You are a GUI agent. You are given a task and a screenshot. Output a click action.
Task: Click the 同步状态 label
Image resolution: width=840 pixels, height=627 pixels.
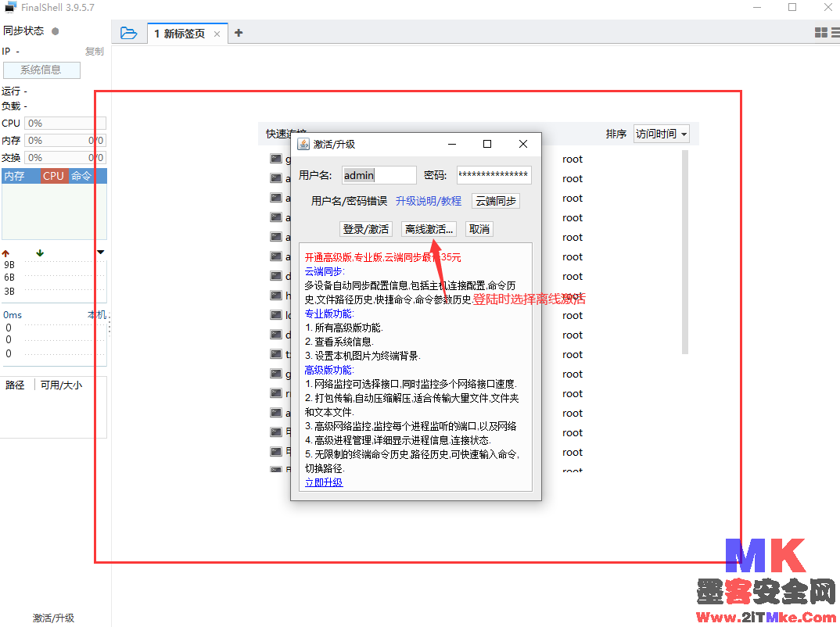[23, 31]
